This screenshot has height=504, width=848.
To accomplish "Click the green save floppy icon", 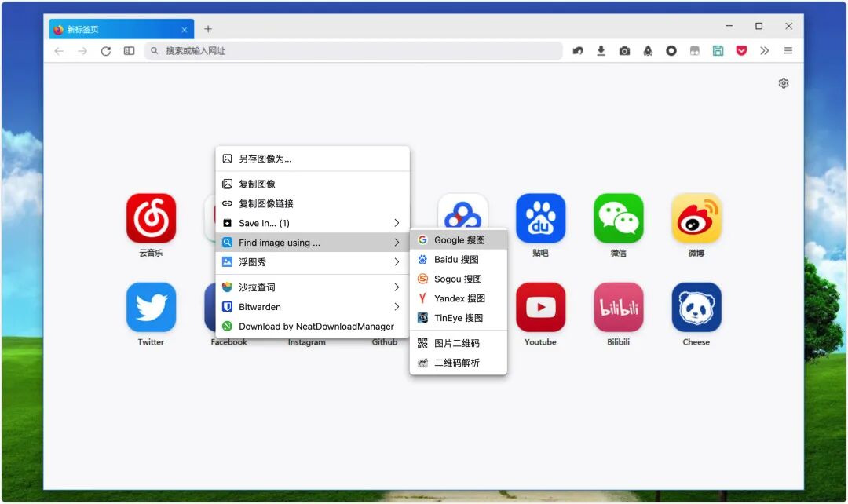I will 718,51.
